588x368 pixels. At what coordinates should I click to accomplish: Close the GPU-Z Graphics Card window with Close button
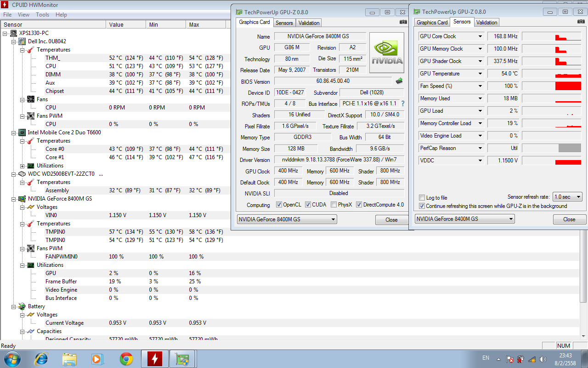pos(391,220)
